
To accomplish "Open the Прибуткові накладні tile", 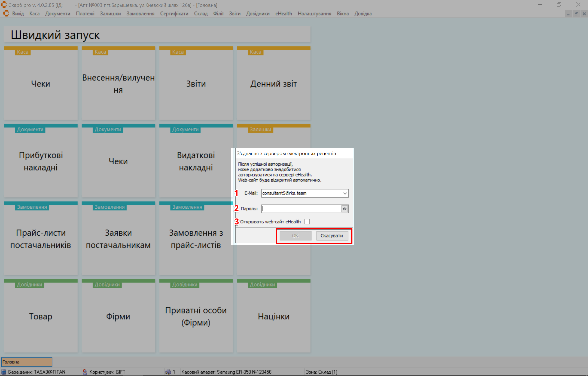I will [x=41, y=161].
